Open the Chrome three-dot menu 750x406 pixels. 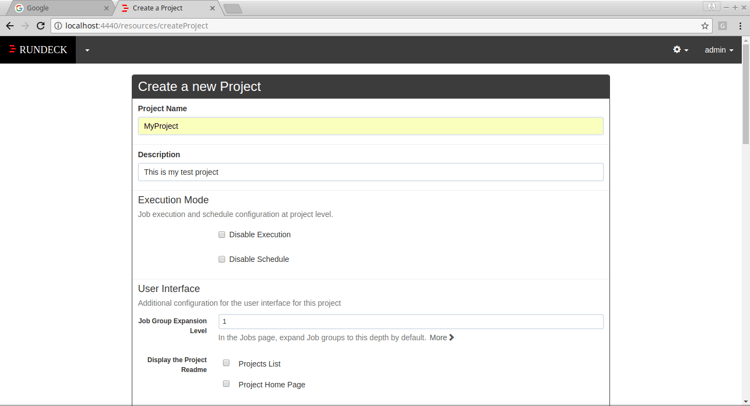point(740,26)
